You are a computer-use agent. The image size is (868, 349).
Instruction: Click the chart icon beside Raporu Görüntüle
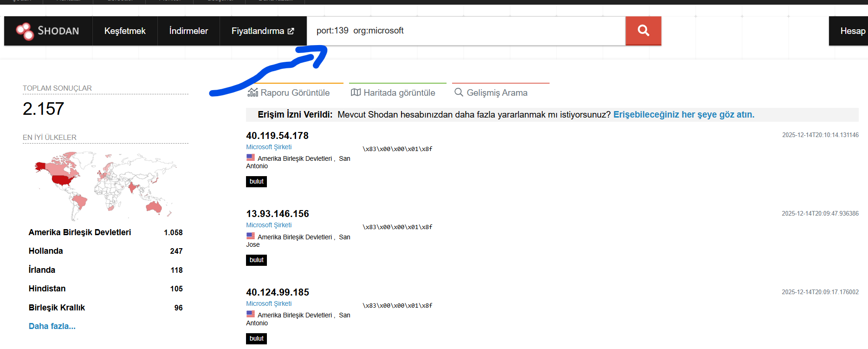point(253,92)
